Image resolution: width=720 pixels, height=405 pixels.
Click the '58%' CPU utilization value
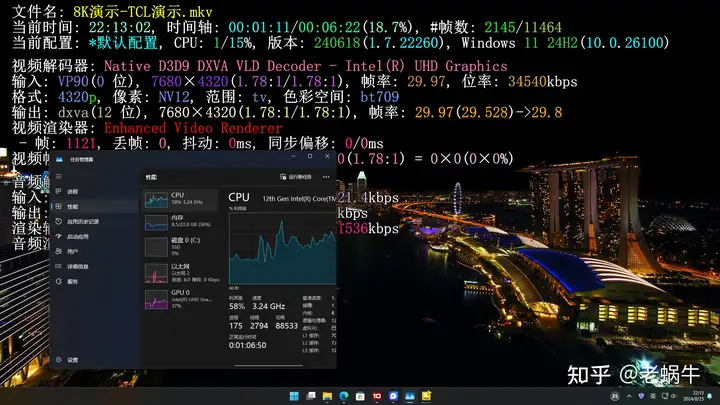[x=237, y=306]
